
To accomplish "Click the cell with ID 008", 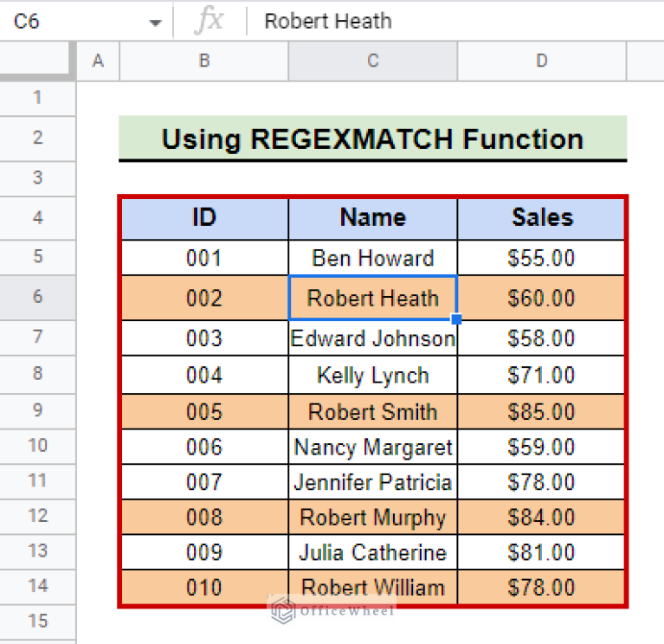I will pyautogui.click(x=203, y=518).
